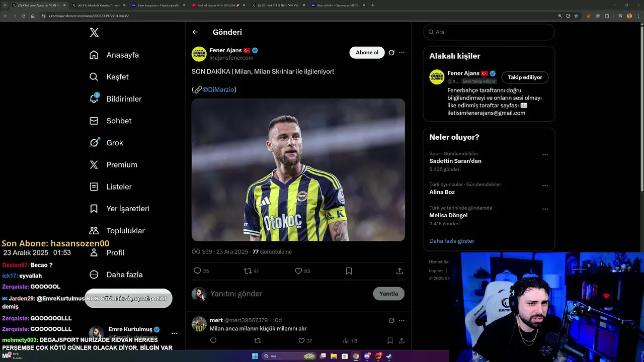Open Fener Ajans in Alakalı kişiler

[x=464, y=73]
